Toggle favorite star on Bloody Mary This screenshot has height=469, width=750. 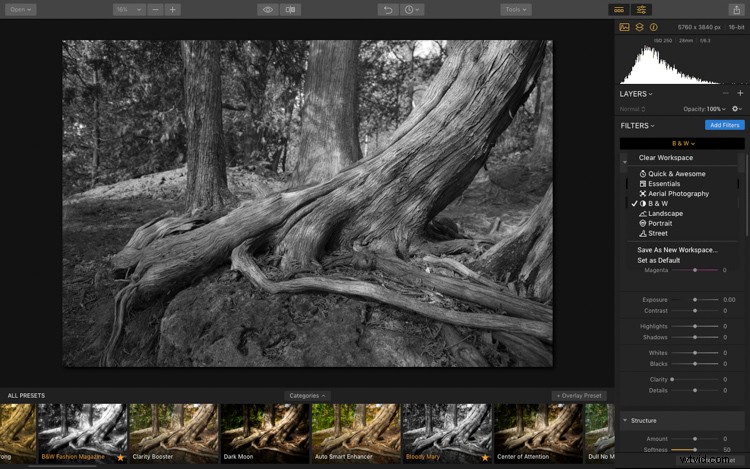pos(485,458)
